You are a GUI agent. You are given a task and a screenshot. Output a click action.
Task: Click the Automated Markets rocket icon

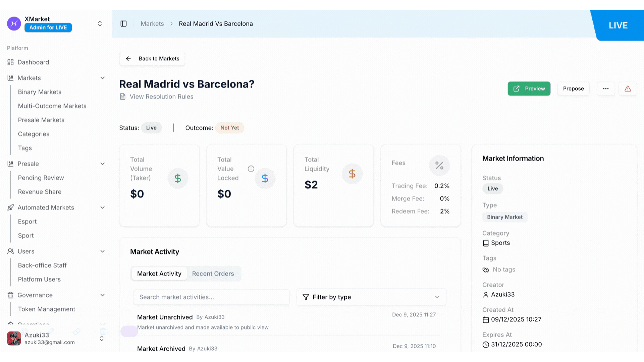point(10,208)
